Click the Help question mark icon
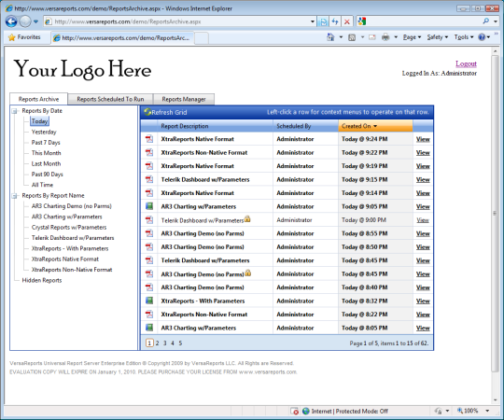This screenshot has width=504, height=420. 482,37
